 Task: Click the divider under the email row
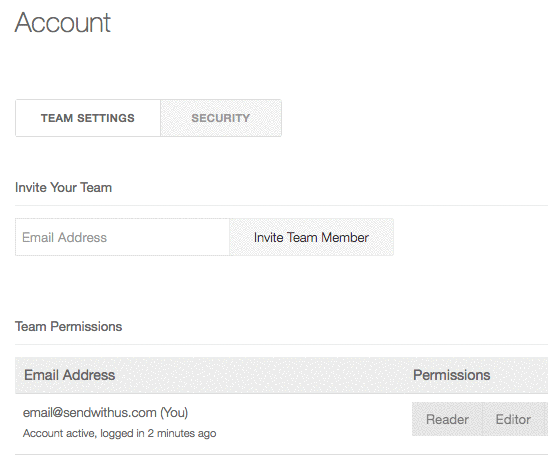tap(281, 454)
